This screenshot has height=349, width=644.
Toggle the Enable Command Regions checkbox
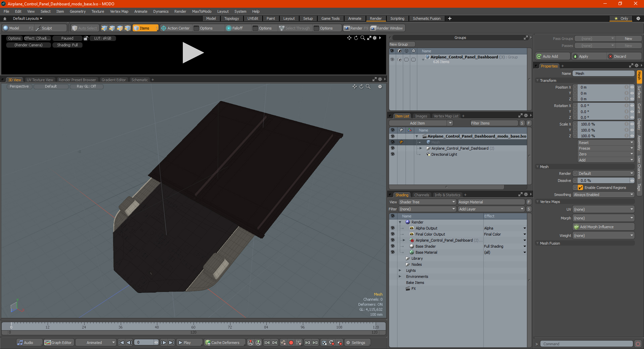click(581, 188)
